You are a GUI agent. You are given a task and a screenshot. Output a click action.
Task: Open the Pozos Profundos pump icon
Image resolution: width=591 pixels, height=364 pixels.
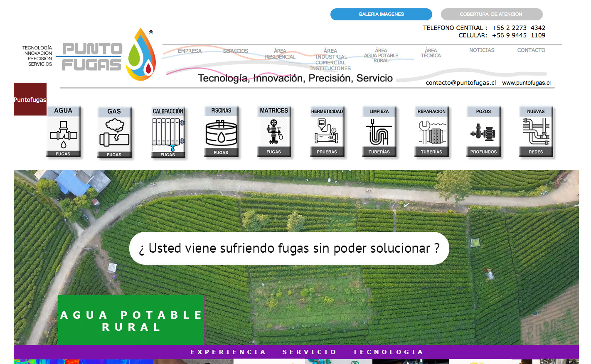pyautogui.click(x=483, y=132)
